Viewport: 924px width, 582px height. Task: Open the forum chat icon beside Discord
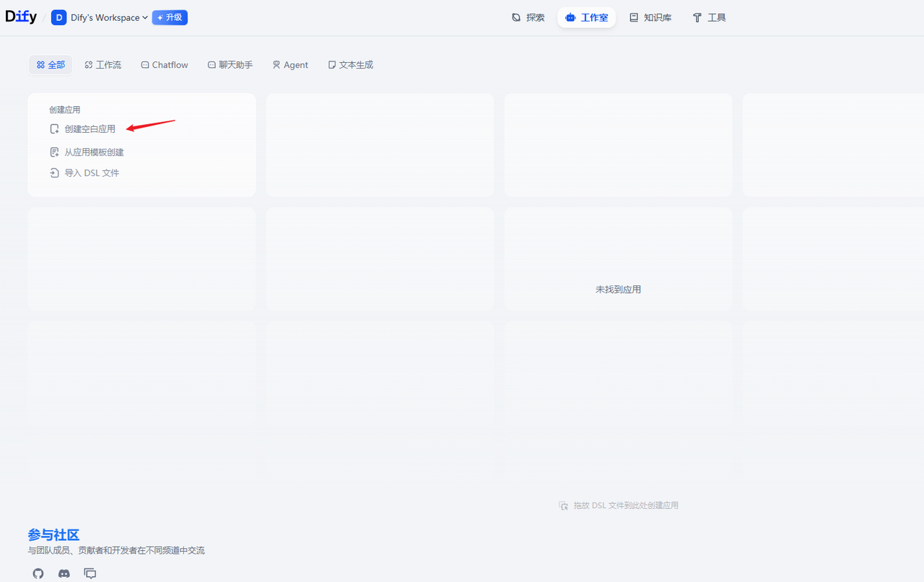90,573
